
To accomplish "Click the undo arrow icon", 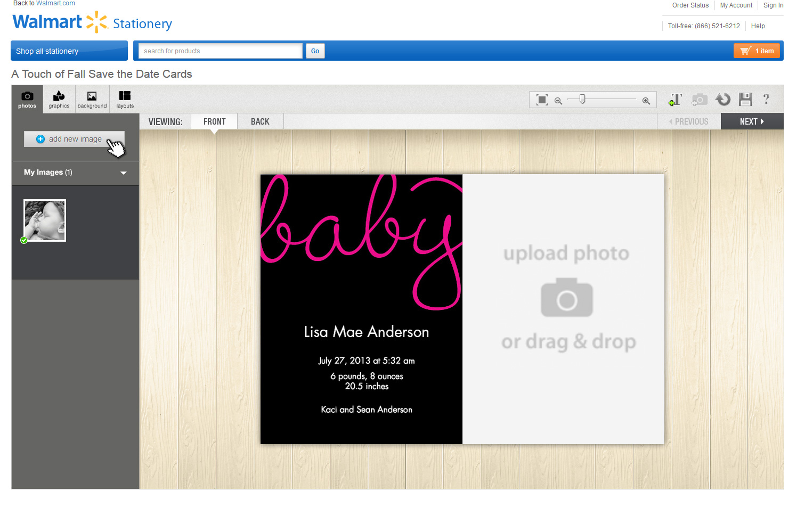I will (723, 100).
